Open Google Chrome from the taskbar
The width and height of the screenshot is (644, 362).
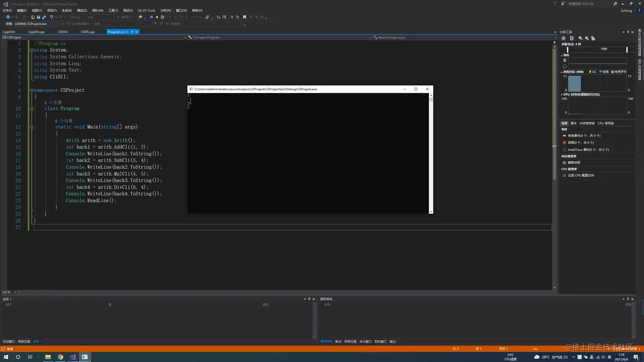(x=60, y=357)
